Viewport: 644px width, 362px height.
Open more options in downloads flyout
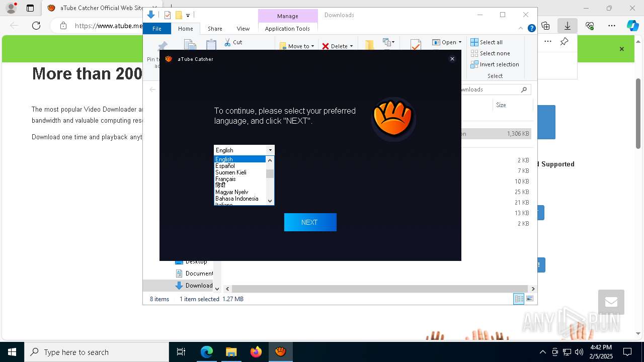click(548, 42)
